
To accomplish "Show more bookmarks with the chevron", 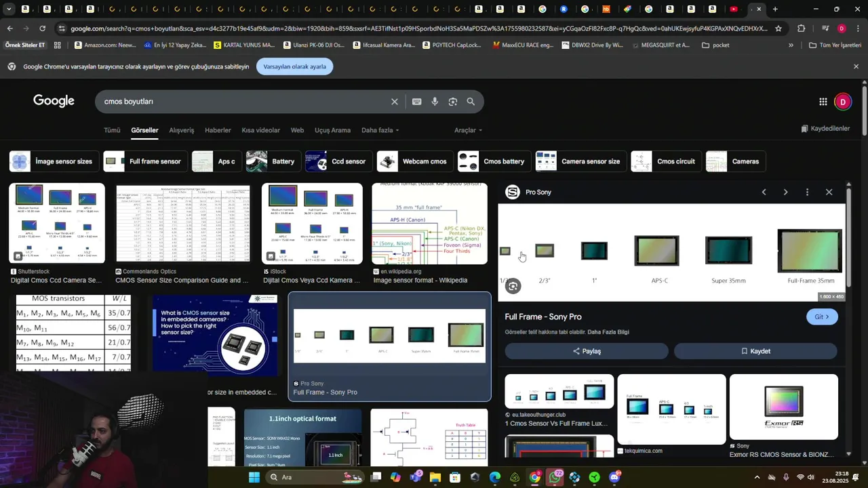I will tap(791, 45).
